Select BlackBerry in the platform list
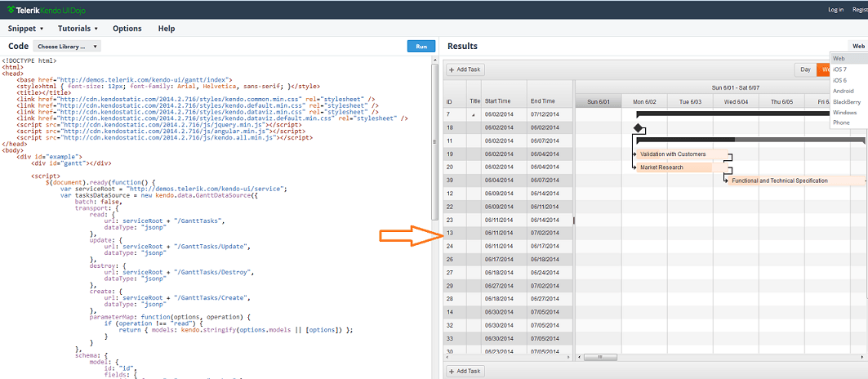Image resolution: width=868 pixels, height=379 pixels. [x=848, y=102]
